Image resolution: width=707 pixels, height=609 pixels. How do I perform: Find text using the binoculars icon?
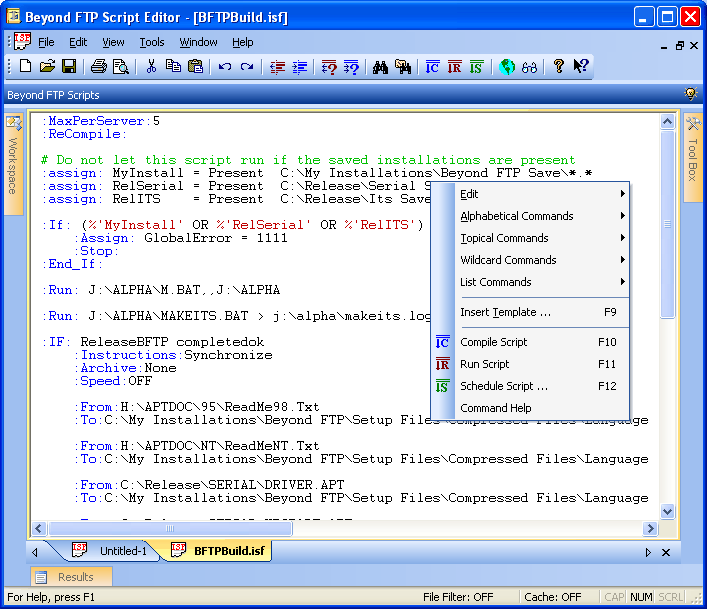click(x=380, y=67)
